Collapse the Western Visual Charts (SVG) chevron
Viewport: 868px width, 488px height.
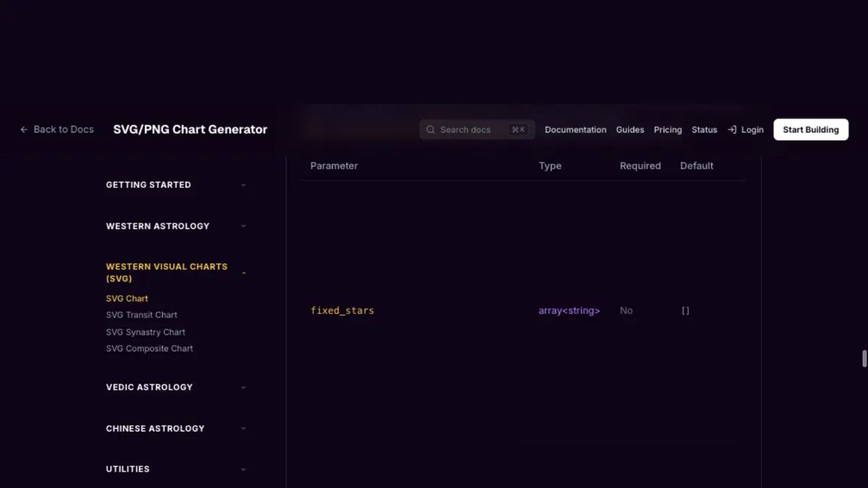pos(244,273)
